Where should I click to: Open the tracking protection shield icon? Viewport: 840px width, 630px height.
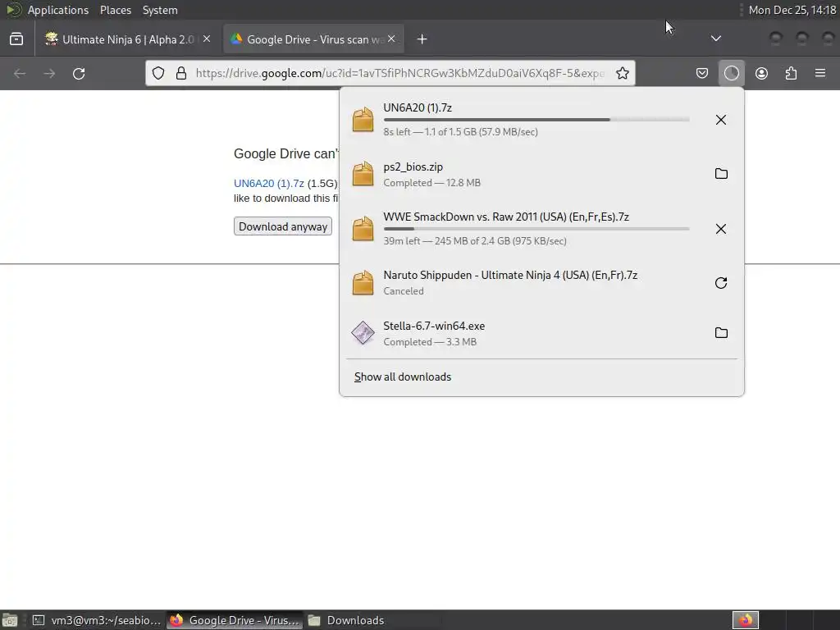tap(158, 73)
